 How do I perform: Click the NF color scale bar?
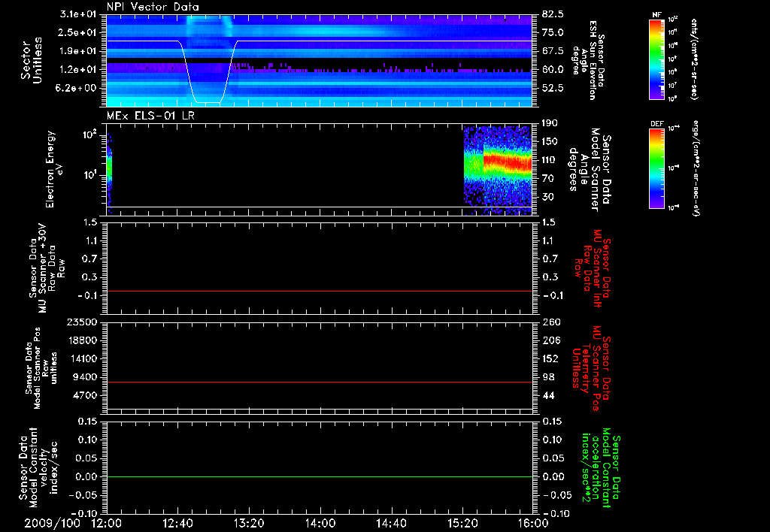[x=656, y=59]
